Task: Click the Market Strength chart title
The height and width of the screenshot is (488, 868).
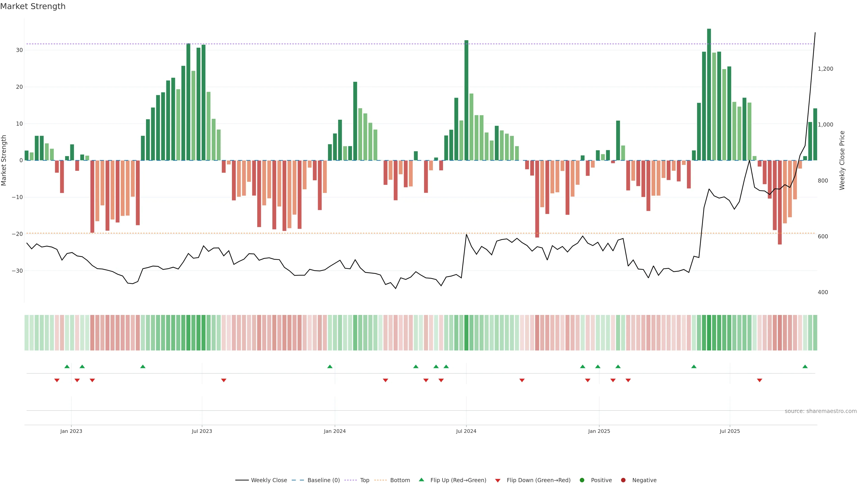Action: [x=33, y=6]
